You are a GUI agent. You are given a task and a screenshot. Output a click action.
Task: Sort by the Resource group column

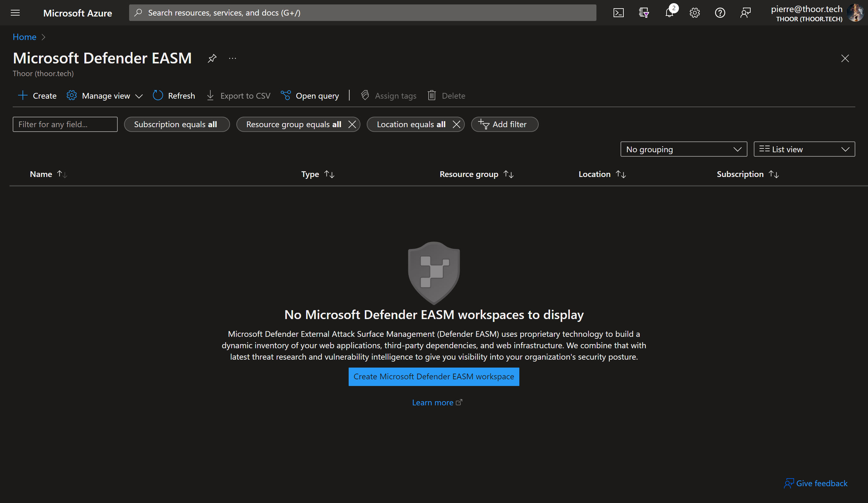pos(477,174)
